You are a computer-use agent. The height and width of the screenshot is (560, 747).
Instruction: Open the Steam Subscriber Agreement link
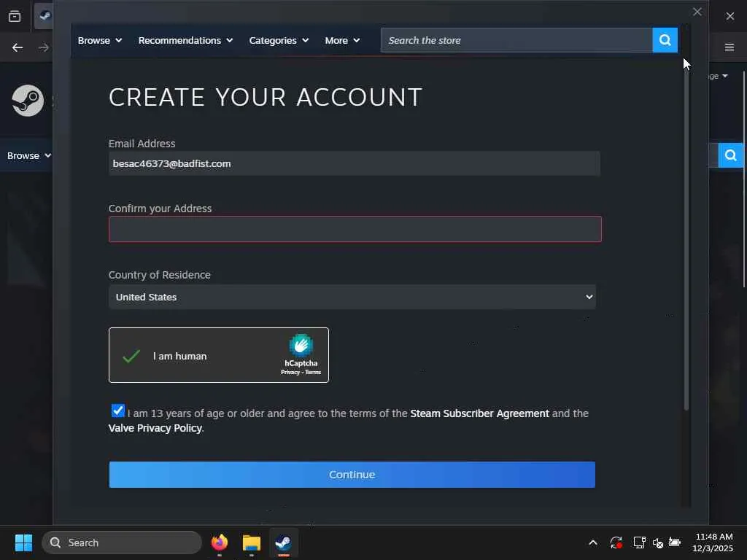coord(479,413)
